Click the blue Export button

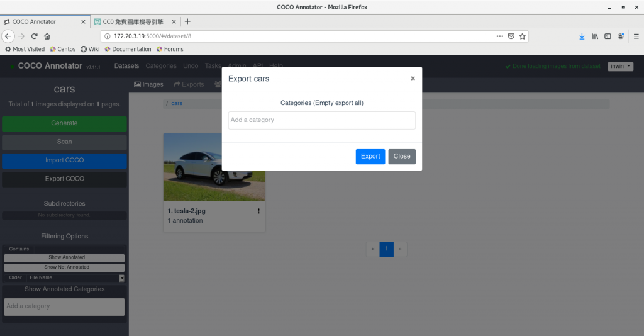point(370,157)
